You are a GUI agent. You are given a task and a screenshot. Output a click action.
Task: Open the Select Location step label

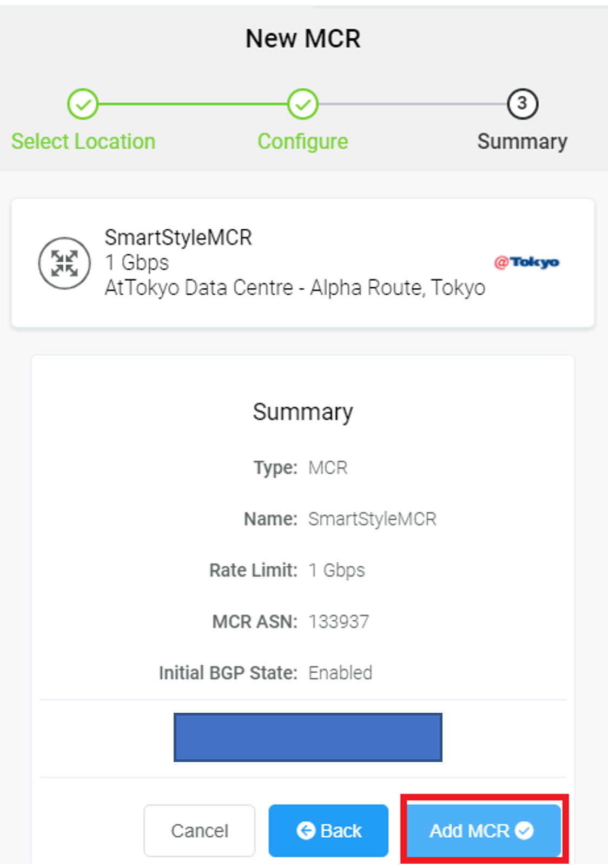coord(83,142)
